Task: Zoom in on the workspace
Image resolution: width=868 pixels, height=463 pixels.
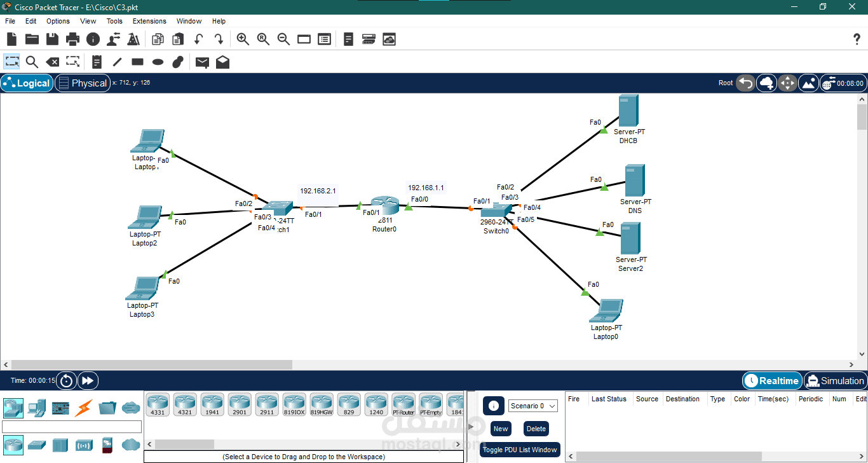Action: pos(243,39)
